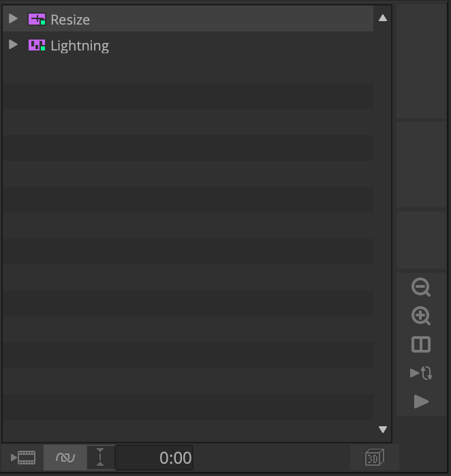
Task: Click the filmstrip icon at bottom left
Action: [24, 458]
